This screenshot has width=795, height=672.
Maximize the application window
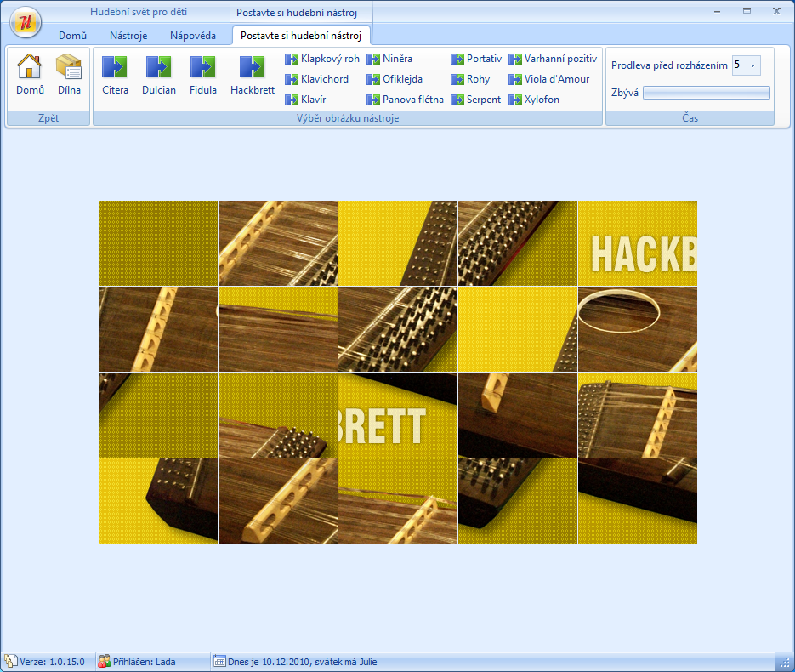747,11
